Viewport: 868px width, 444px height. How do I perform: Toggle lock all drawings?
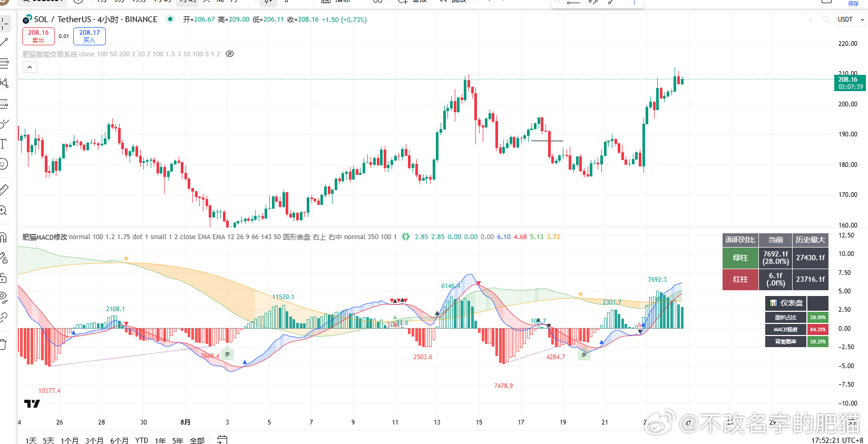tap(3, 278)
